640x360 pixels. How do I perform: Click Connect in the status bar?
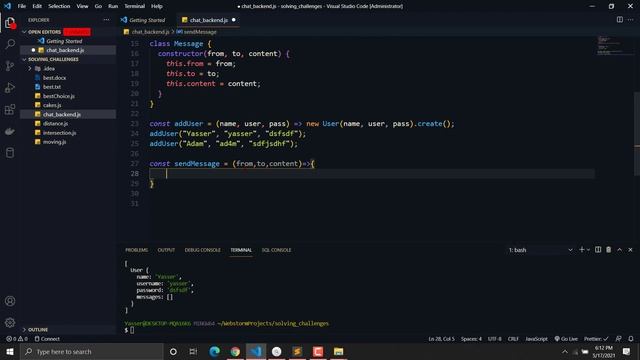47,339
